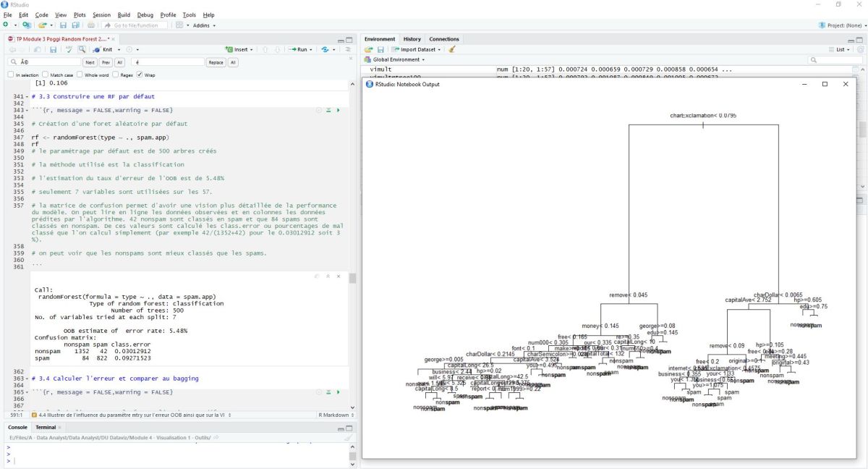
Task: Click the Next find button
Action: coord(90,62)
